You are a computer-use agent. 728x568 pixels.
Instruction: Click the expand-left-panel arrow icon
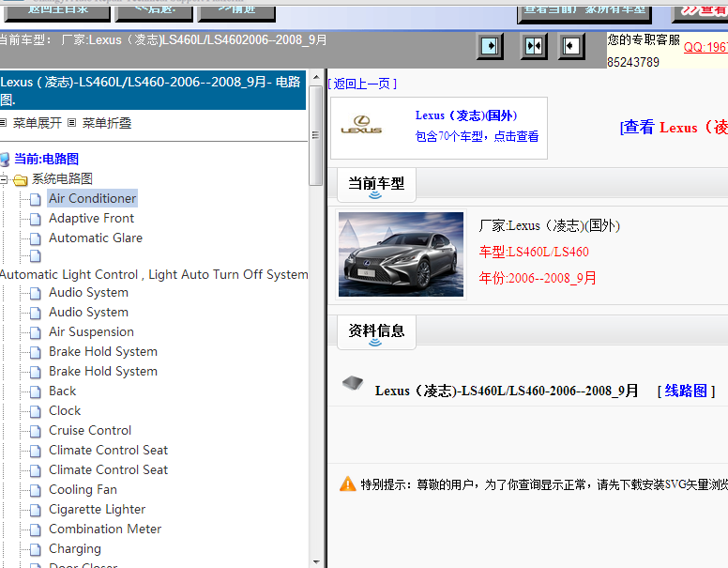point(570,46)
